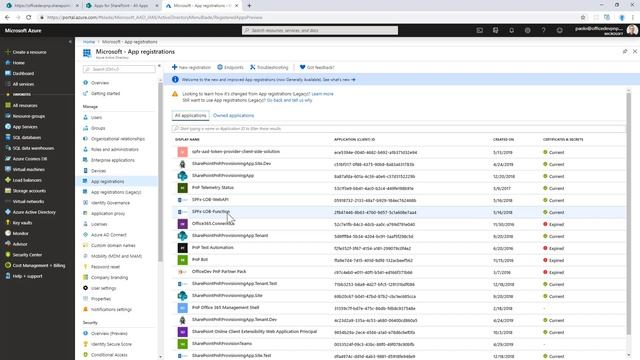The image size is (640, 360).
Task: Open Conditional Access in Security section
Action: click(x=109, y=355)
